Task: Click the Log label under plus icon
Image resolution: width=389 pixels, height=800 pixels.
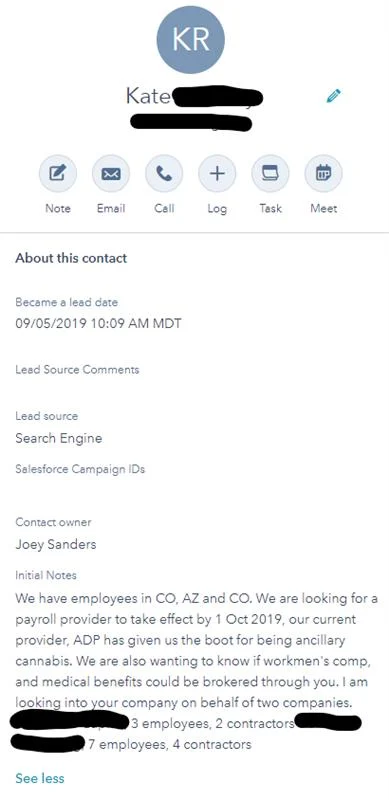Action: coord(217,208)
